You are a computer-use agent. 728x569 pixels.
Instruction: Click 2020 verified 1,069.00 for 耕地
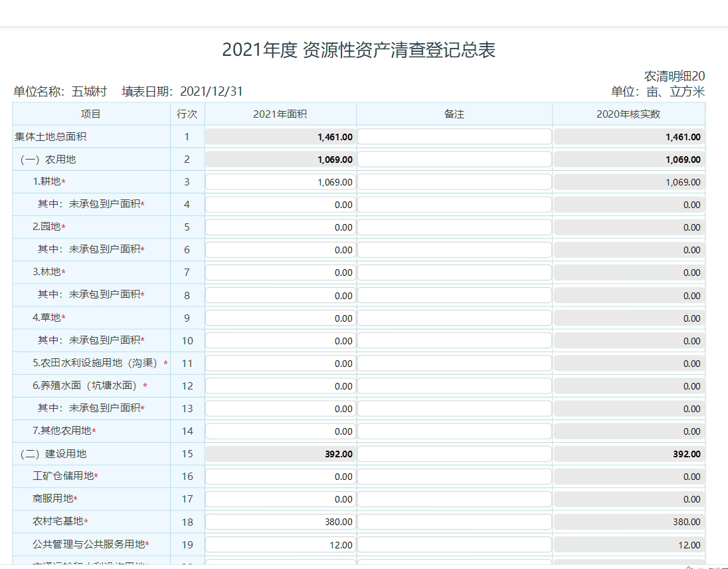point(629,182)
